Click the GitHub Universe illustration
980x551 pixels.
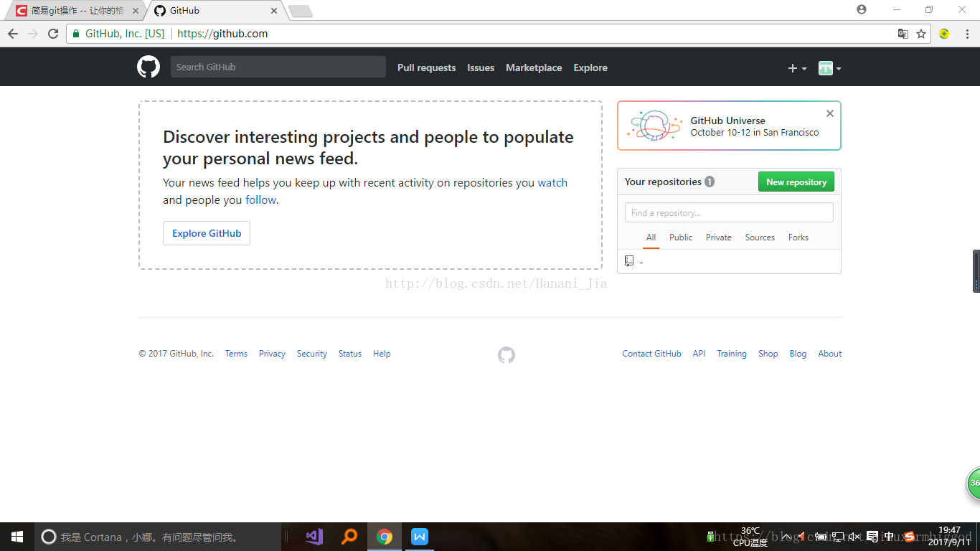pyautogui.click(x=653, y=126)
